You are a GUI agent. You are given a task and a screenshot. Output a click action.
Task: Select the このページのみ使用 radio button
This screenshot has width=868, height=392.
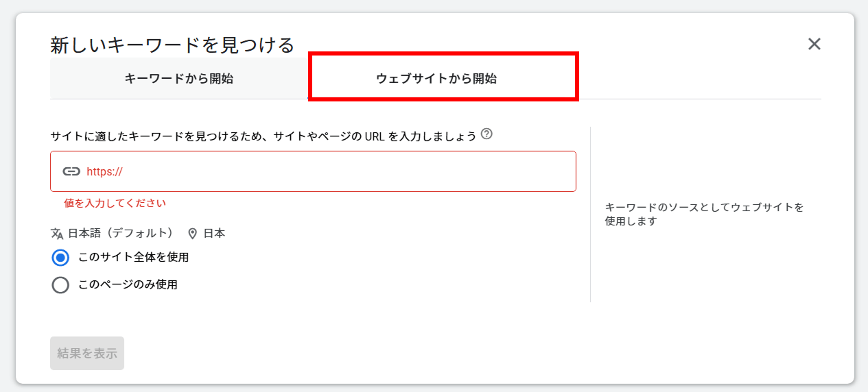click(x=60, y=284)
